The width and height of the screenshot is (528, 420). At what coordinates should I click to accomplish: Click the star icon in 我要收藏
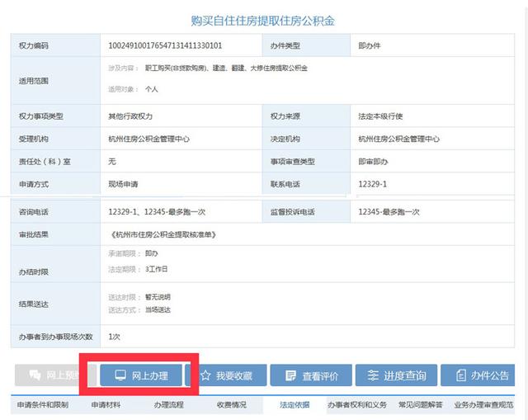(205, 375)
